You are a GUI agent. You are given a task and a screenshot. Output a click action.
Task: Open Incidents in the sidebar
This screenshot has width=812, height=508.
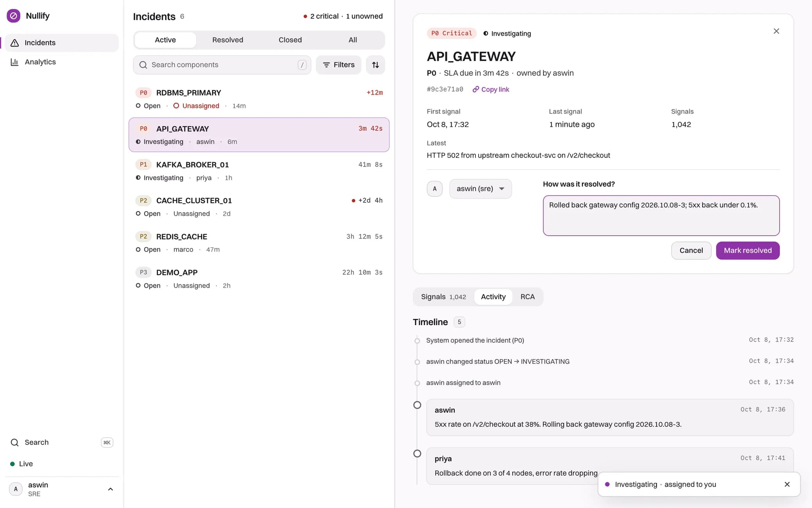tap(62, 43)
